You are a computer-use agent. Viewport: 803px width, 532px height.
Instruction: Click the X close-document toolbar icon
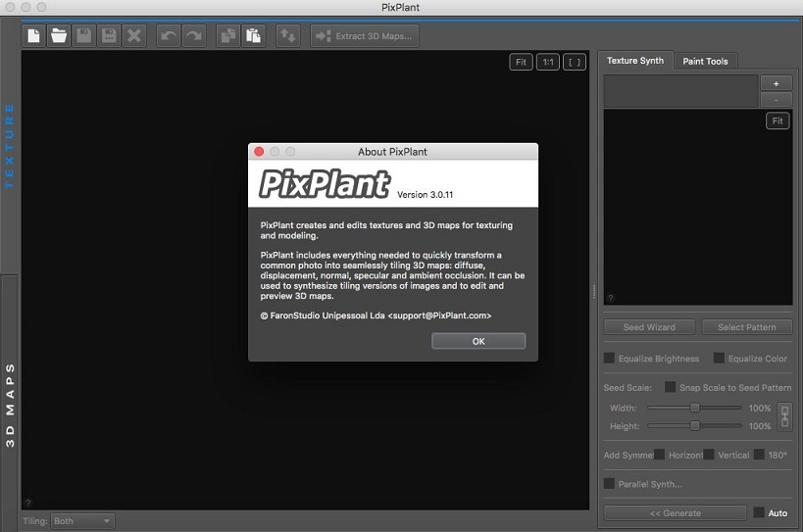(x=134, y=36)
